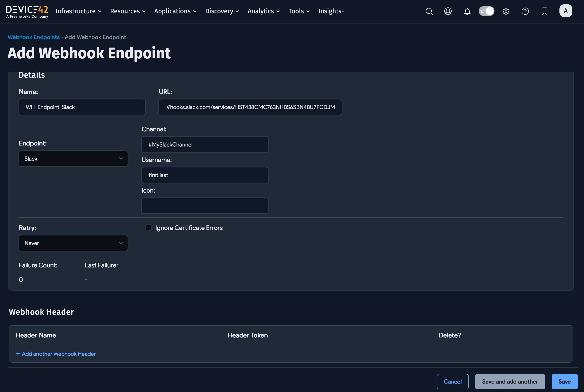Image resolution: width=584 pixels, height=392 pixels.
Task: Click the Header Name column heading
Action: click(x=36, y=335)
